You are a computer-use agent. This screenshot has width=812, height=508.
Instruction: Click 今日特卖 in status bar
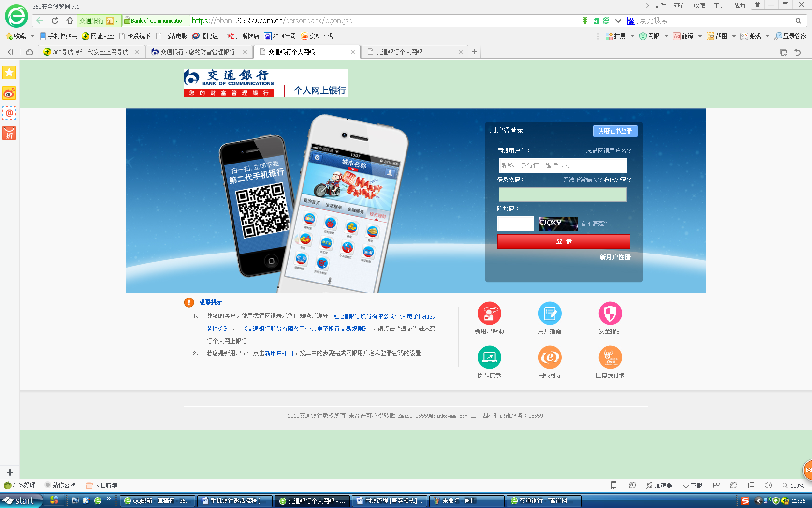click(101, 485)
